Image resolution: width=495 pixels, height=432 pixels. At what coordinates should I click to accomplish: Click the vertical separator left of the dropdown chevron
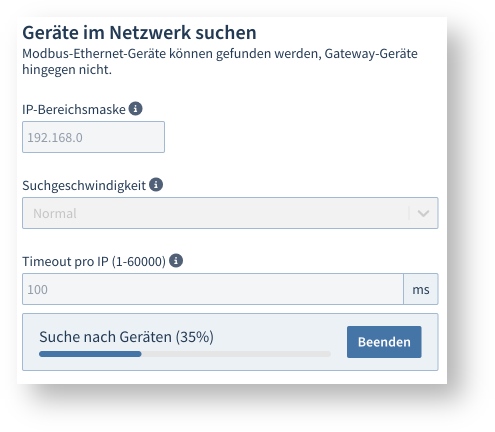409,213
